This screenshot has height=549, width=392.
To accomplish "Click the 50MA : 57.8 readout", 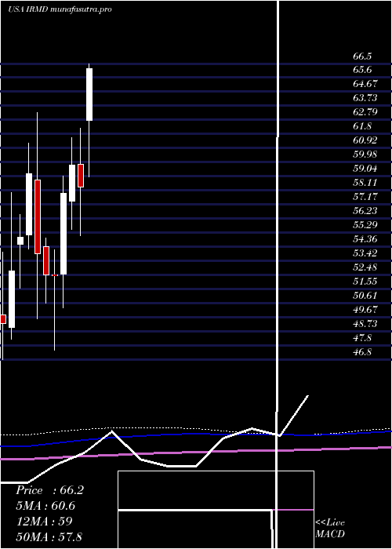I will pyautogui.click(x=49, y=536).
